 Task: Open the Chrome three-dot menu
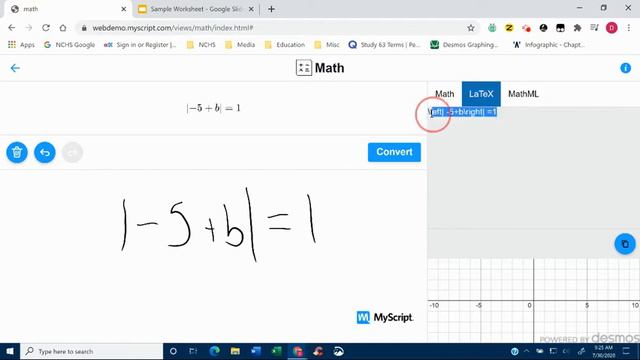tap(629, 28)
